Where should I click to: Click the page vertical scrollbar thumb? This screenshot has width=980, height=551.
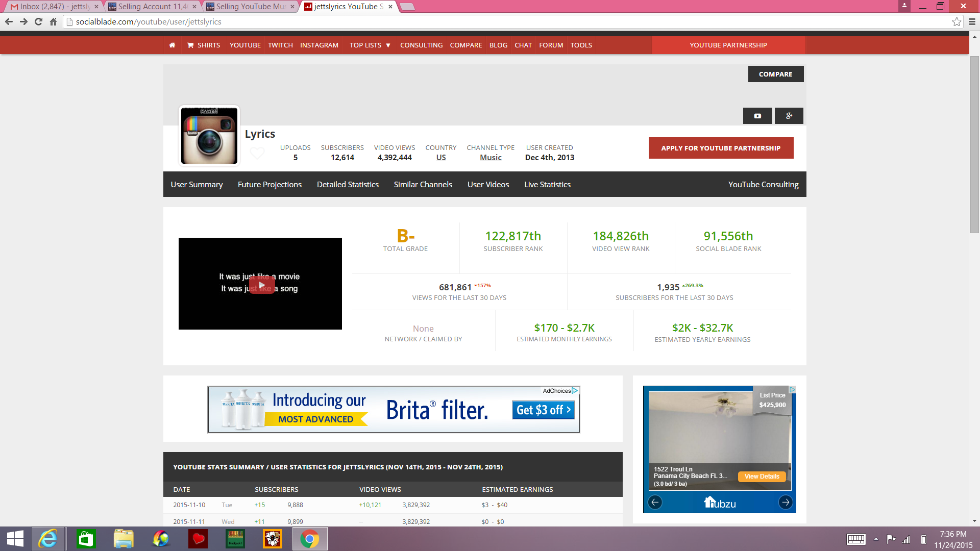point(975,144)
